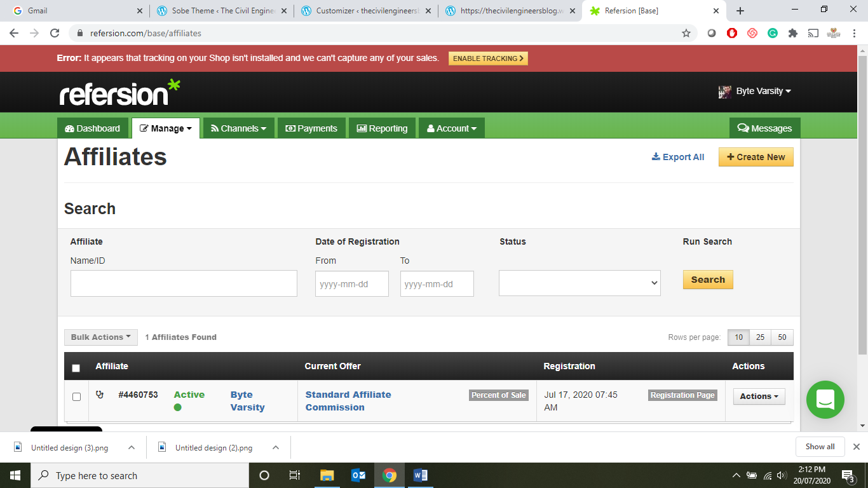This screenshot has height=488, width=868.
Task: Click Show all downloads
Action: 820,447
